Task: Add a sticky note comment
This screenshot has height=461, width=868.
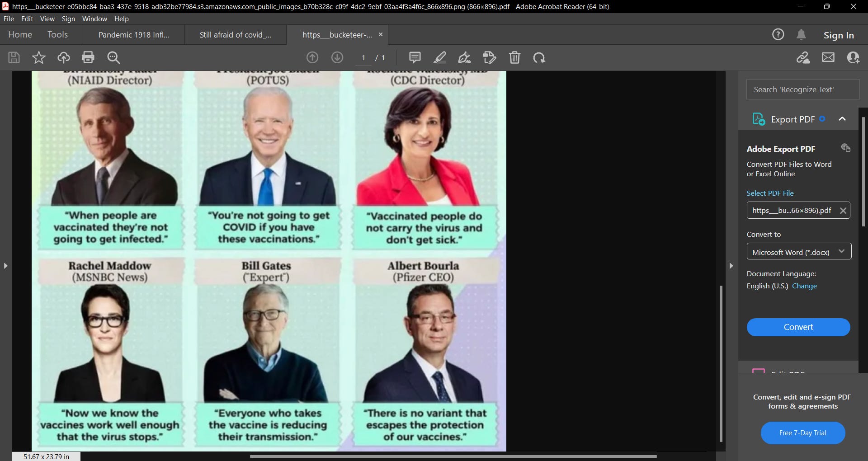Action: click(x=415, y=57)
